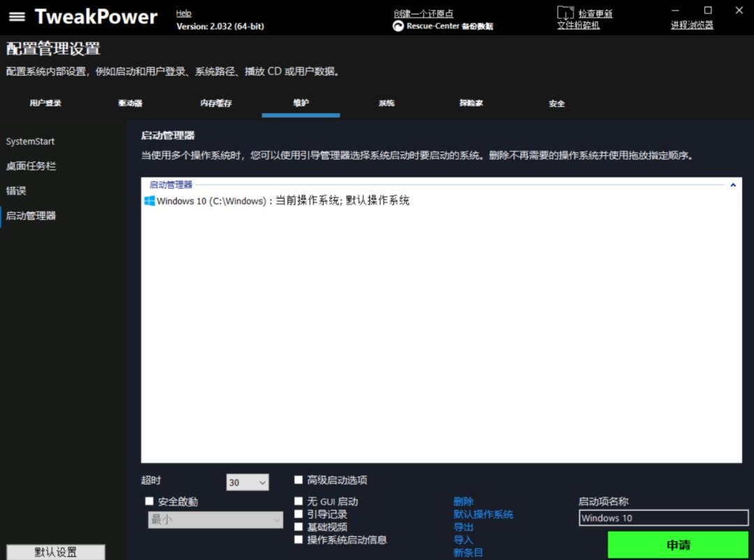Image resolution: width=754 pixels, height=560 pixels.
Task: Enable the 安全啟動 safe boot checkbox
Action: [x=149, y=501]
